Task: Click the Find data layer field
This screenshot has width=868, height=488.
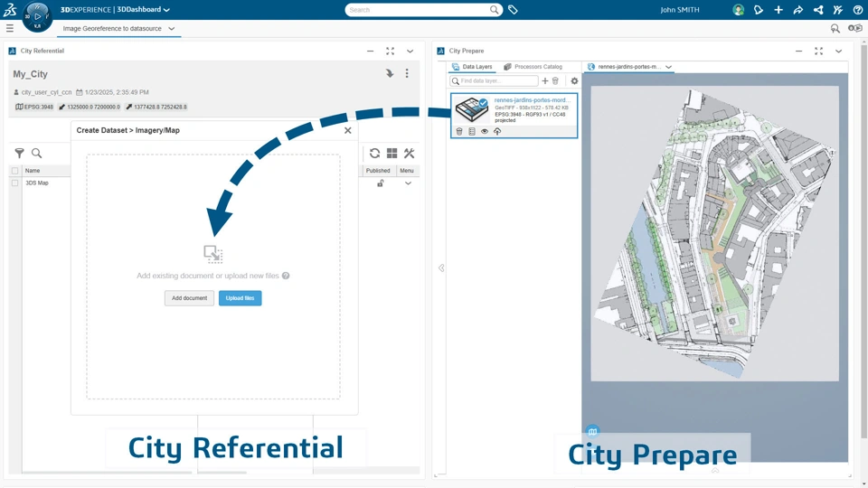Action: pos(495,80)
